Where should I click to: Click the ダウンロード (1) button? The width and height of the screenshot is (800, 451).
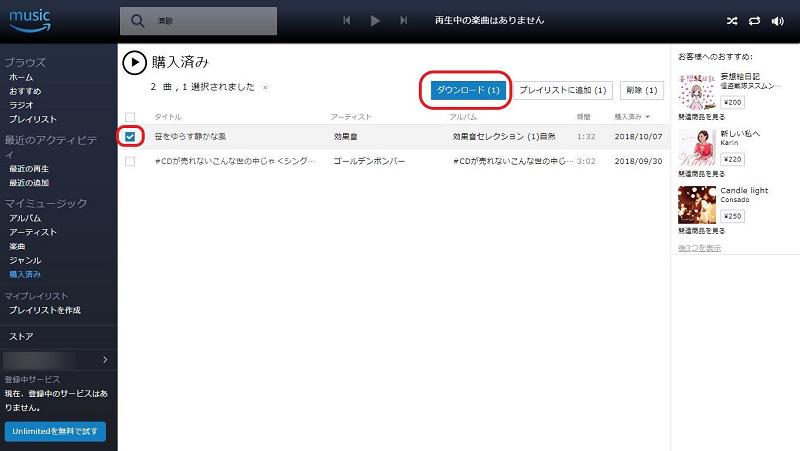pos(468,90)
